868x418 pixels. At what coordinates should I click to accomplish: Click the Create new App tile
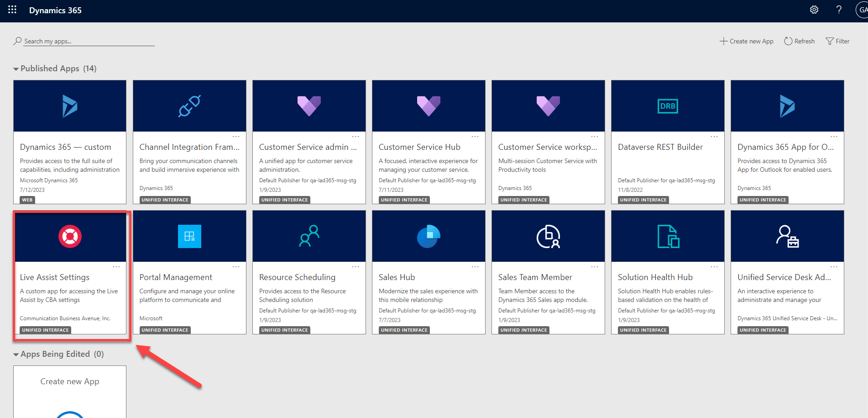[x=70, y=391]
